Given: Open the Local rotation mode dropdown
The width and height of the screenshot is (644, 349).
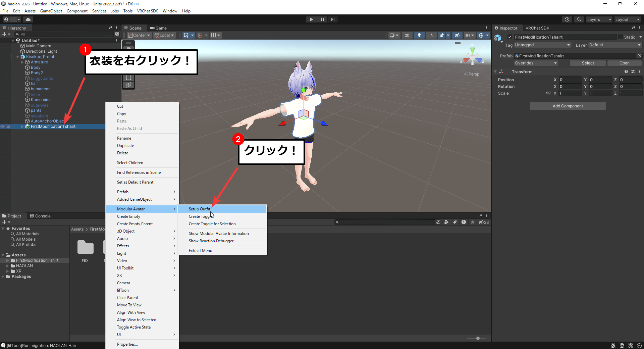Looking at the screenshot, I should (x=164, y=35).
